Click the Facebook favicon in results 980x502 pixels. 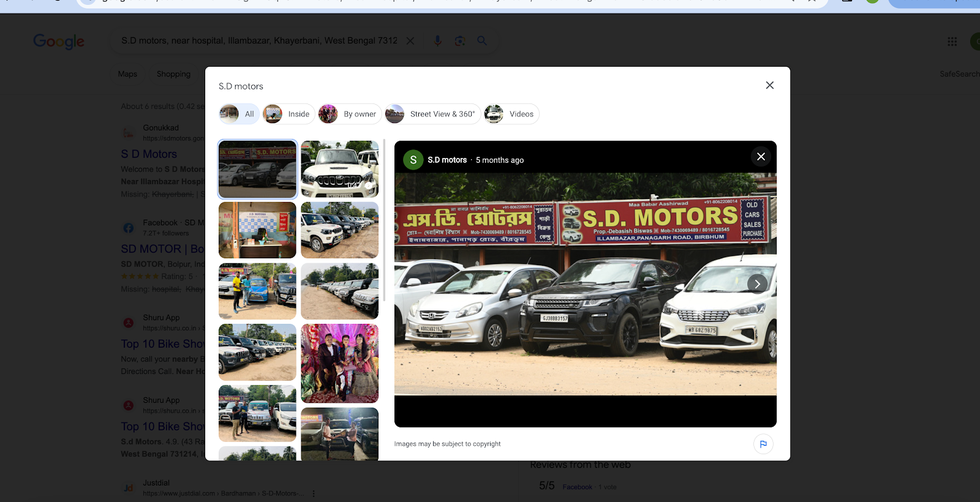point(128,228)
